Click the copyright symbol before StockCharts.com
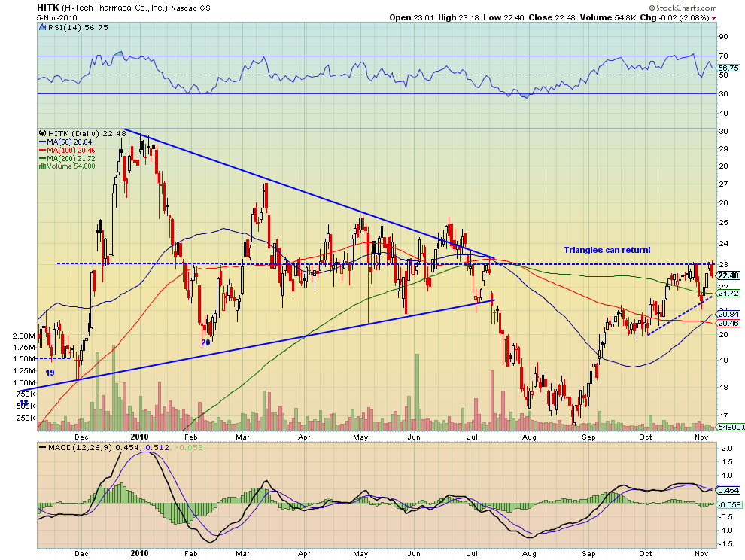Screen dimensions: 745x560 point(652,8)
